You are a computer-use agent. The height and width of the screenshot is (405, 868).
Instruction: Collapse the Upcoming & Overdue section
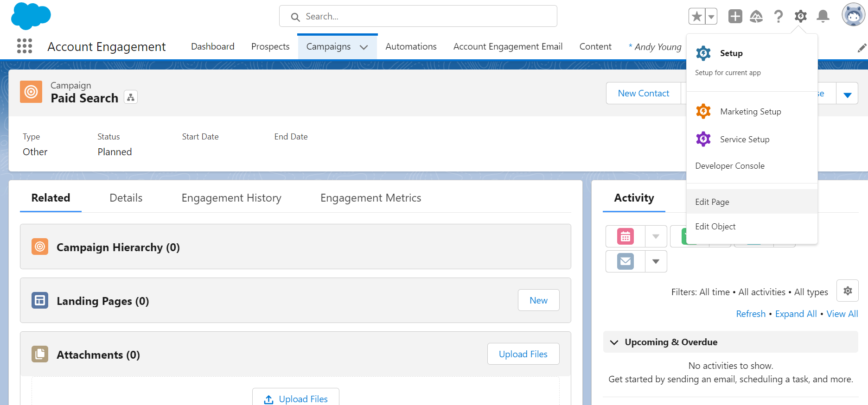click(614, 342)
